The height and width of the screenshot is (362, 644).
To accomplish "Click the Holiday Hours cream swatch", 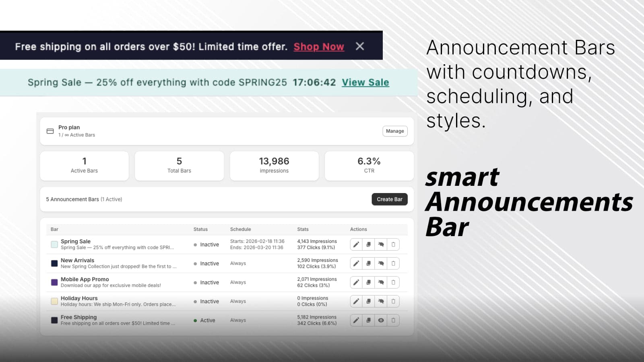I will coord(54,301).
